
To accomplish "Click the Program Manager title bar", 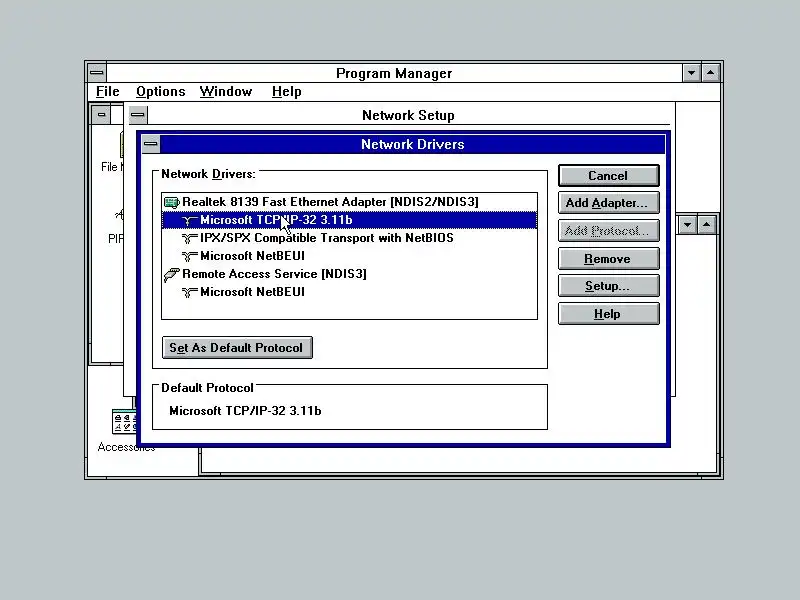I will [x=394, y=73].
